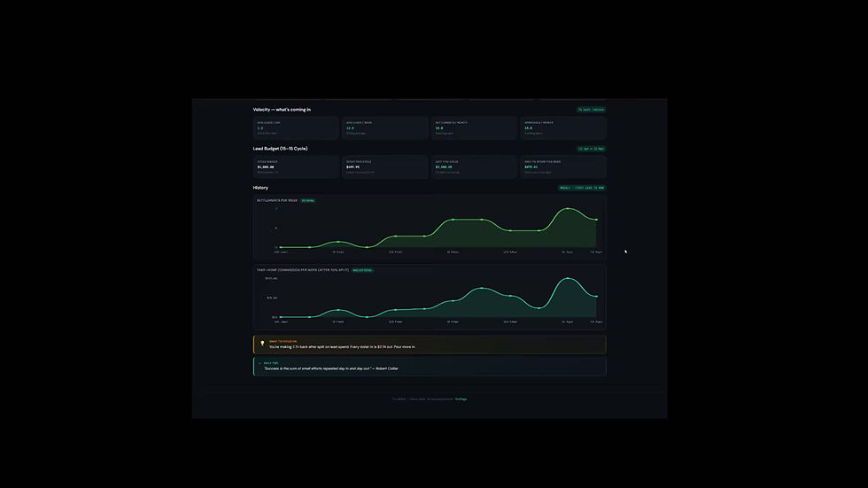Click the Avg Leads / Week card
Image resolution: width=868 pixels, height=488 pixels.
coord(384,128)
